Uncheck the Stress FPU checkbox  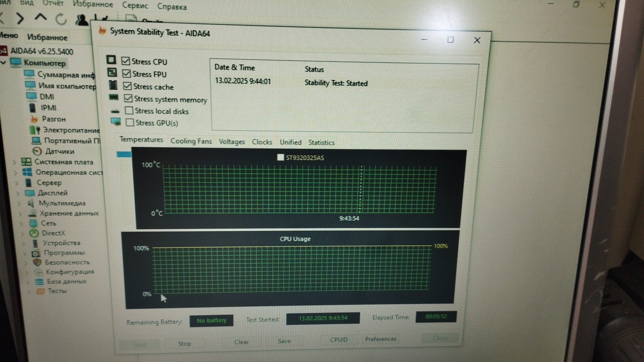click(126, 73)
